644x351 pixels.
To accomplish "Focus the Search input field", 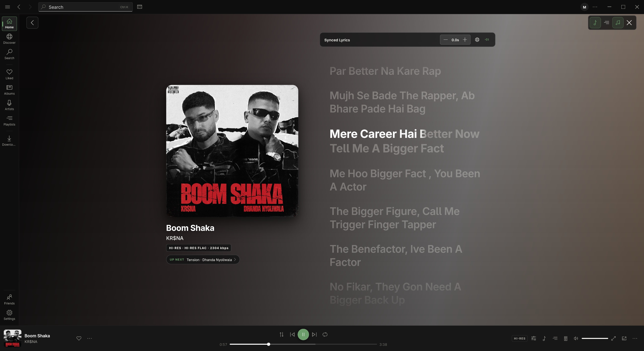I will (86, 7).
